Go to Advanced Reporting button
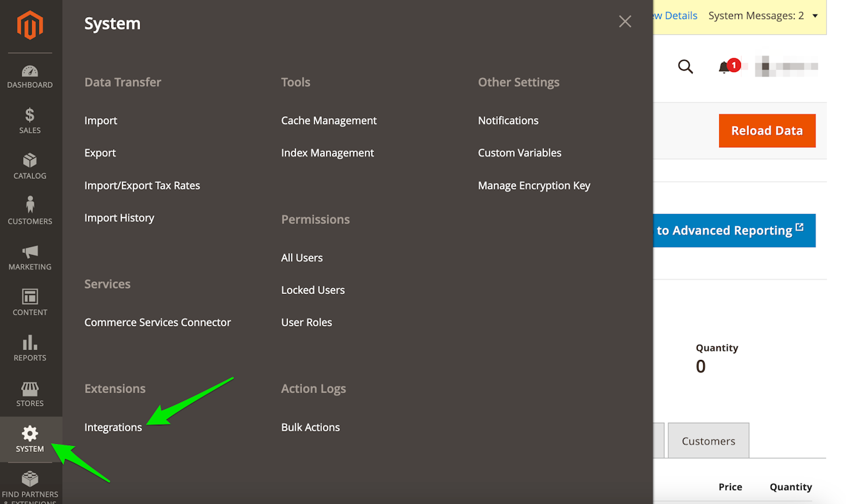The height and width of the screenshot is (504, 846). coord(734,231)
